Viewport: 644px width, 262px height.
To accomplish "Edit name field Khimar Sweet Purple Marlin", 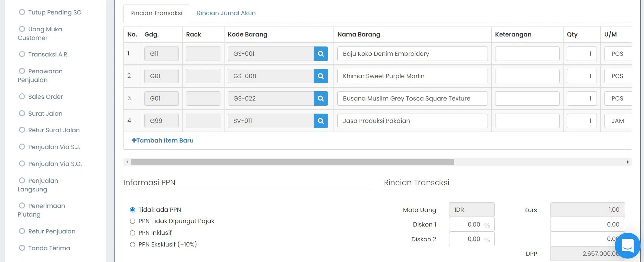I will (412, 76).
